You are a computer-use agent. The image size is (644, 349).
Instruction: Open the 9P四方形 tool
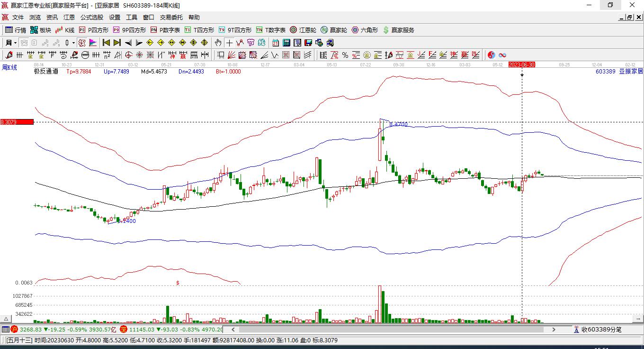129,30
